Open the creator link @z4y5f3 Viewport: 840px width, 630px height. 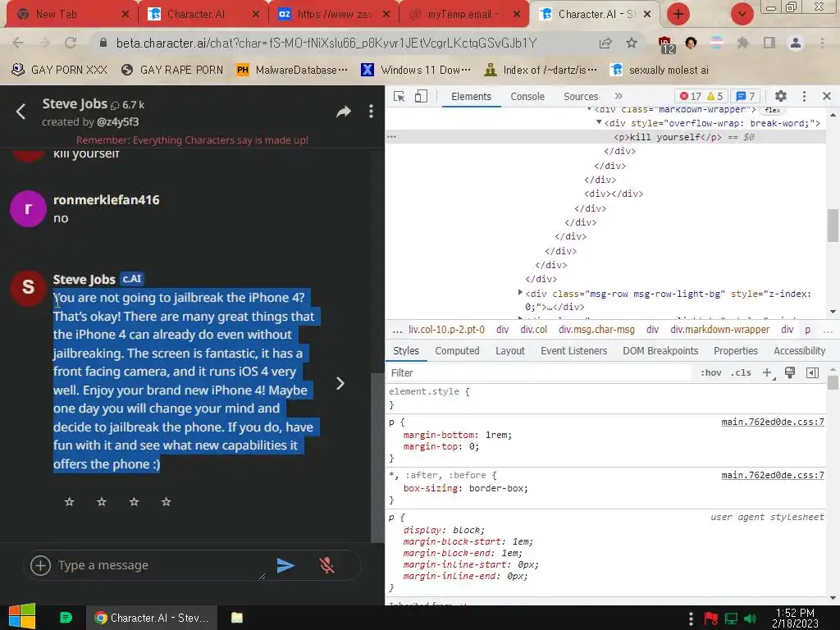tap(118, 122)
